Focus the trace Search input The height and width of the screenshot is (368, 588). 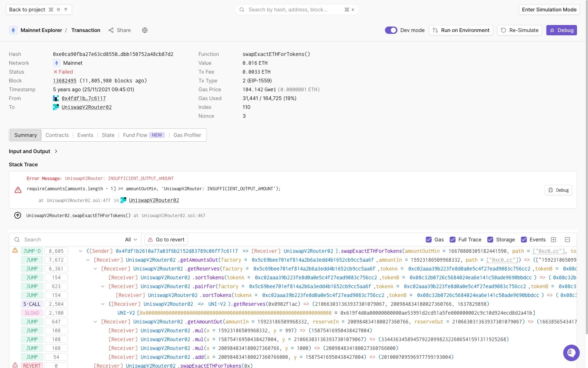pyautogui.click(x=70, y=240)
